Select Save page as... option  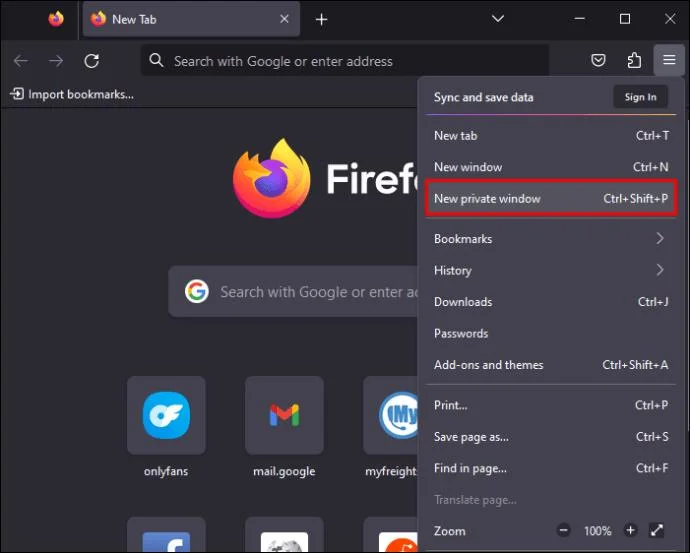click(551, 437)
